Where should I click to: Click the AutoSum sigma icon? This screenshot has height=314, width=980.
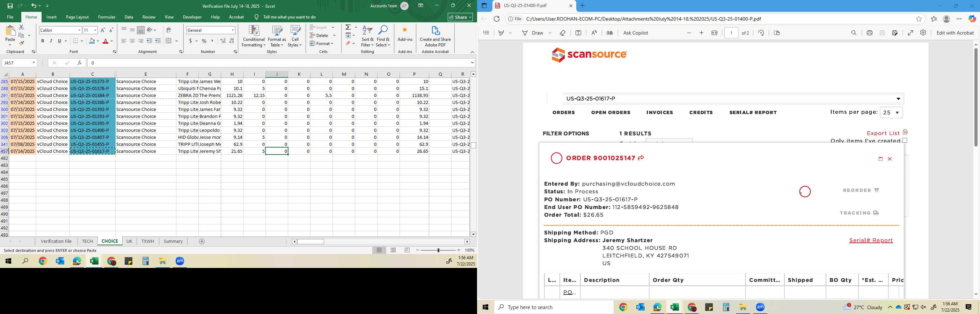click(348, 27)
